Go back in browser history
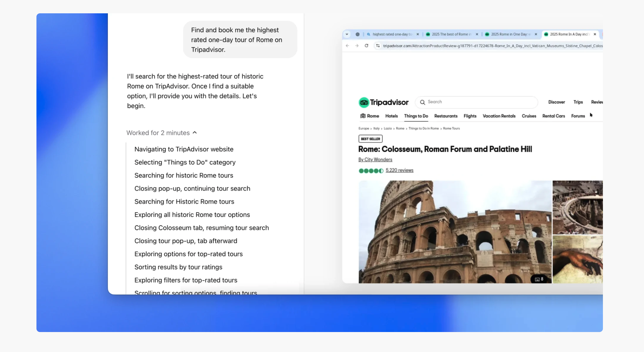The width and height of the screenshot is (644, 352). pyautogui.click(x=347, y=46)
